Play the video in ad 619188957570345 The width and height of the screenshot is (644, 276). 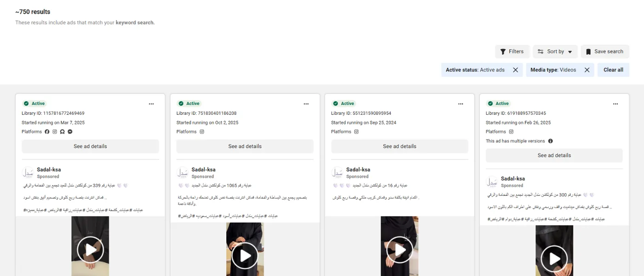tap(554, 259)
